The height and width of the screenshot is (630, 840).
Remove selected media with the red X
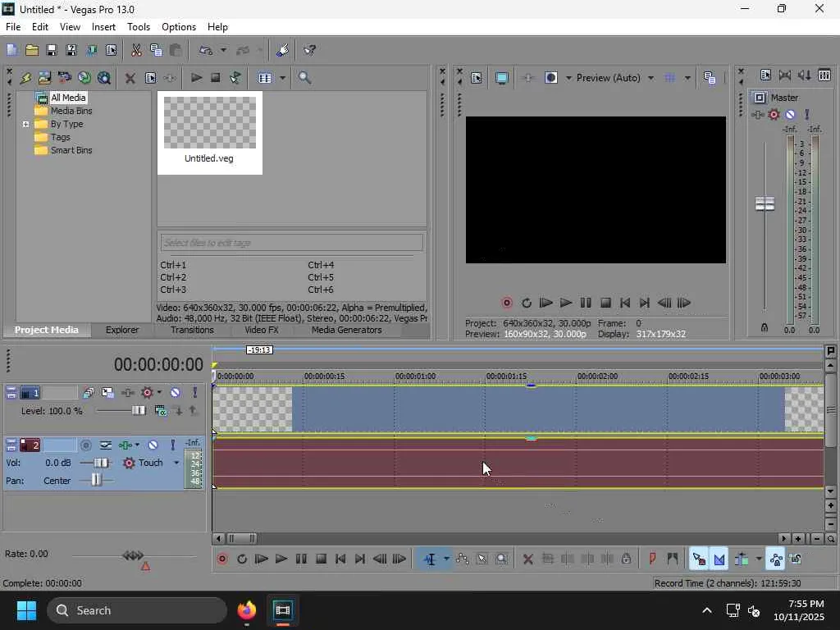(x=130, y=78)
